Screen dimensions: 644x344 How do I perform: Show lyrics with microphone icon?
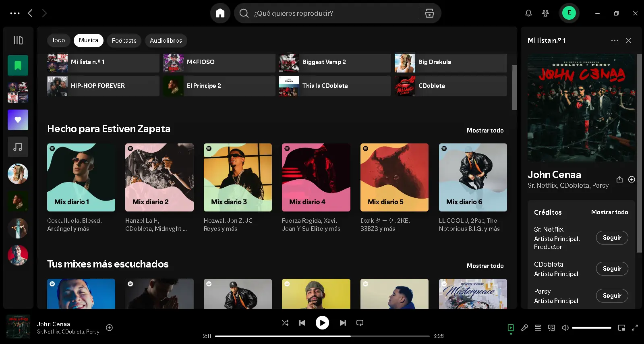(x=524, y=327)
